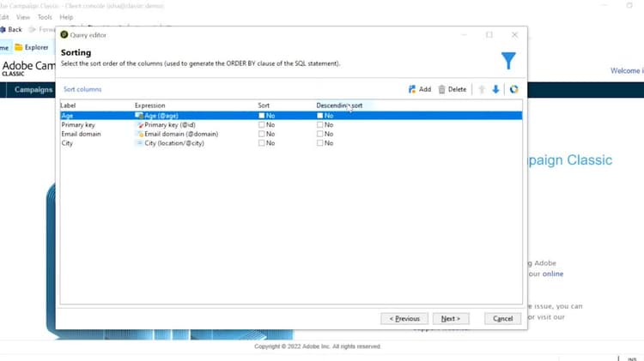
Task: Click the blue filter funnel icon
Action: click(508, 61)
